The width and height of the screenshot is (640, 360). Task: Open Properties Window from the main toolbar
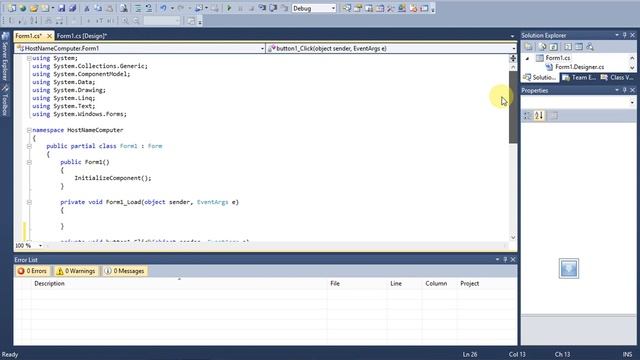click(x=358, y=8)
